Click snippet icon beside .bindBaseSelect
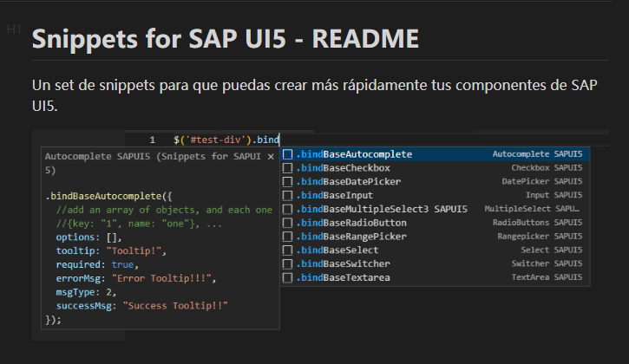 pyautogui.click(x=287, y=250)
